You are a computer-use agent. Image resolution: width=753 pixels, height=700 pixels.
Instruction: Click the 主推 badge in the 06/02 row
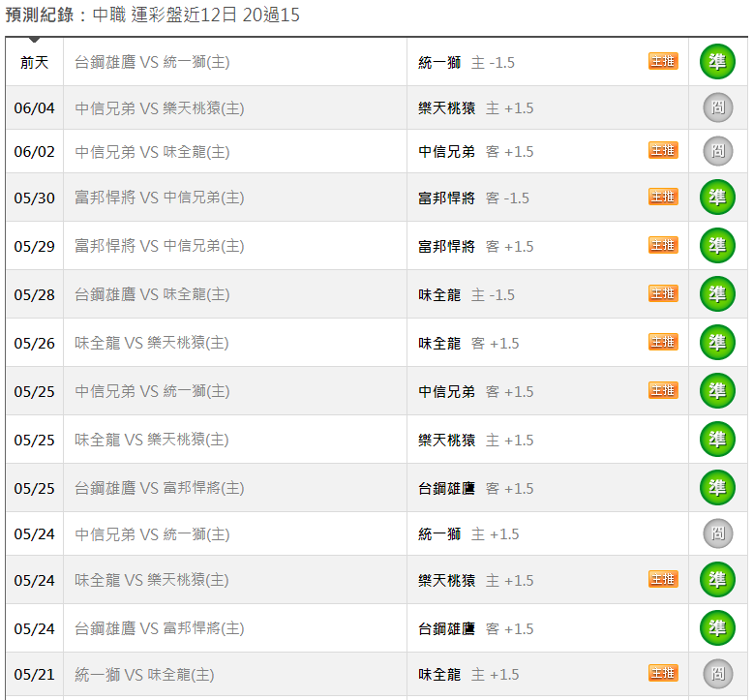663,150
